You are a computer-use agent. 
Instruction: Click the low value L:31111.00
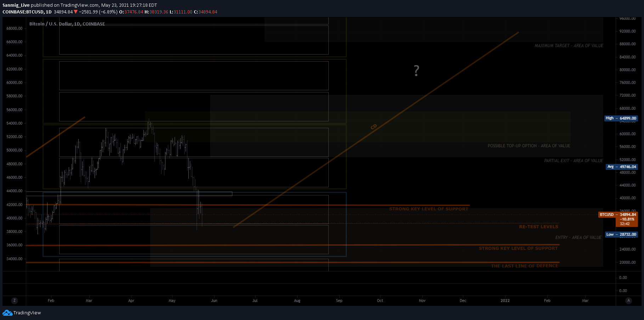[181, 12]
